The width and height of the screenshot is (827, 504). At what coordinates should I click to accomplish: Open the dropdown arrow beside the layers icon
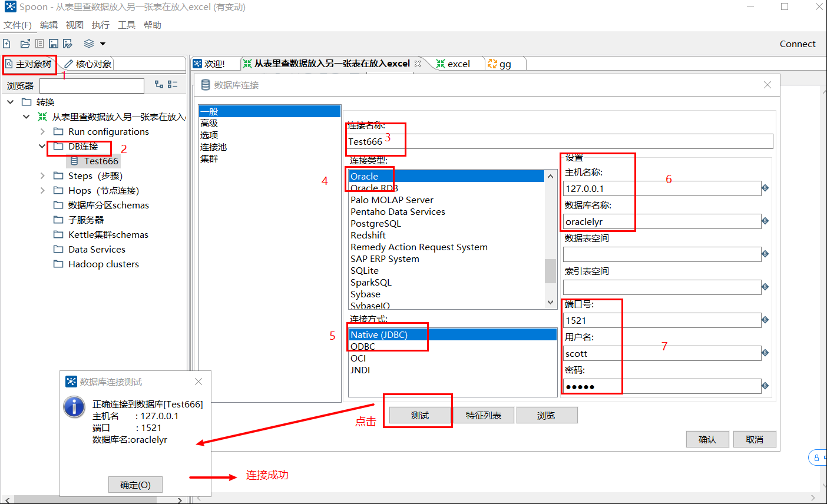[x=102, y=44]
